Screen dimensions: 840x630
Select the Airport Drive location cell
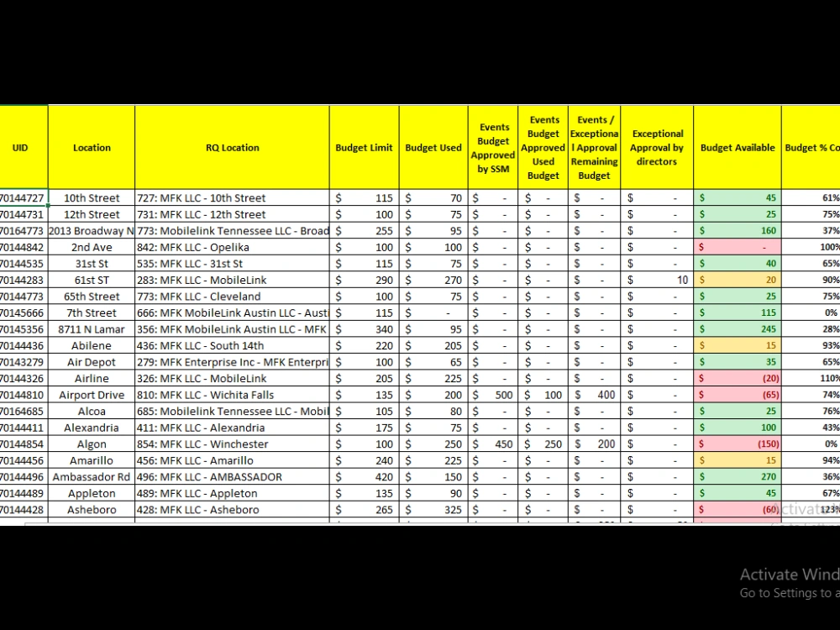(92, 395)
